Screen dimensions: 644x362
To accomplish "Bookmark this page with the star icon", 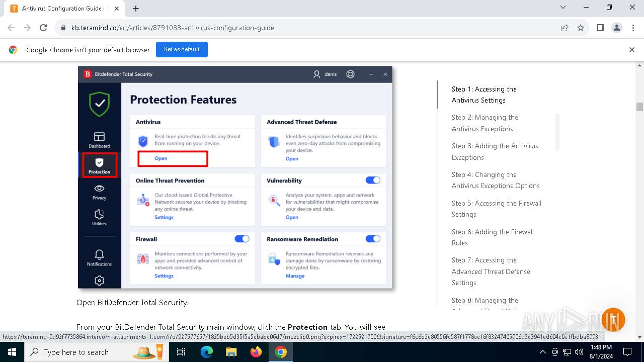I will click(581, 28).
